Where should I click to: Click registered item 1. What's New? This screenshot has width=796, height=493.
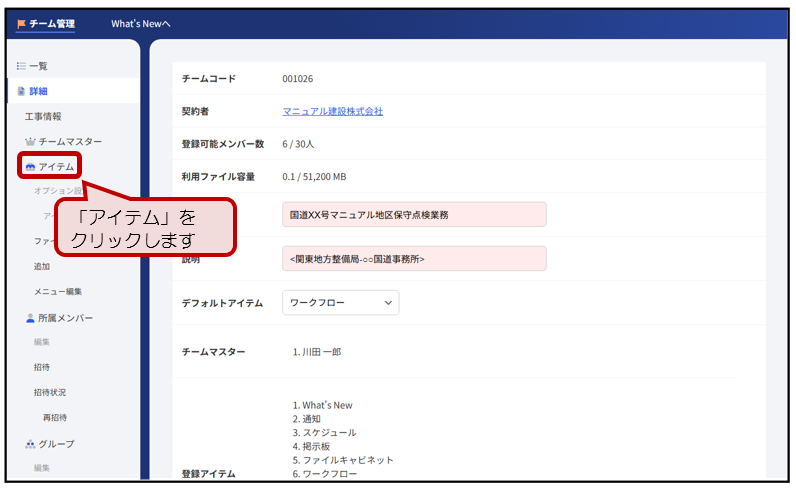322,405
